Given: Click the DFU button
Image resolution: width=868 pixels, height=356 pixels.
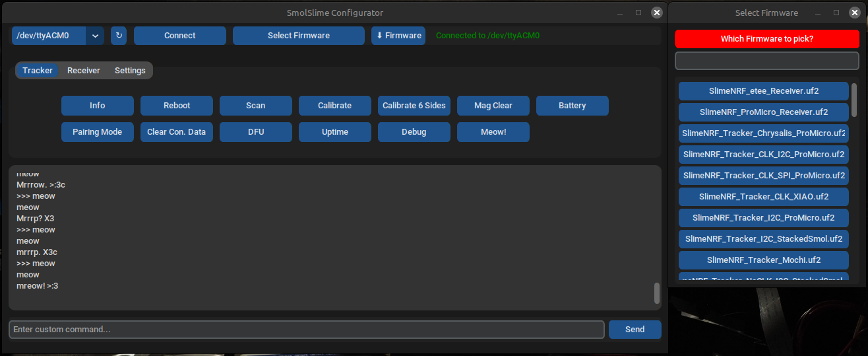Looking at the screenshot, I should coord(256,132).
